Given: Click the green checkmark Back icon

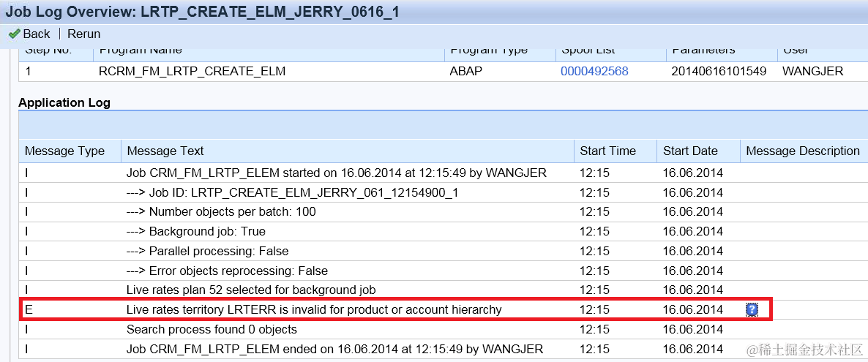Looking at the screenshot, I should (x=15, y=34).
